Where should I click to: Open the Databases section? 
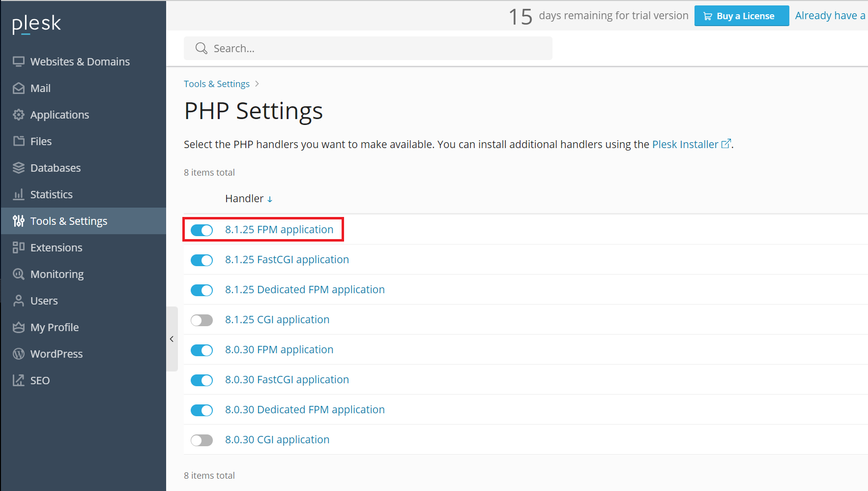(x=83, y=168)
